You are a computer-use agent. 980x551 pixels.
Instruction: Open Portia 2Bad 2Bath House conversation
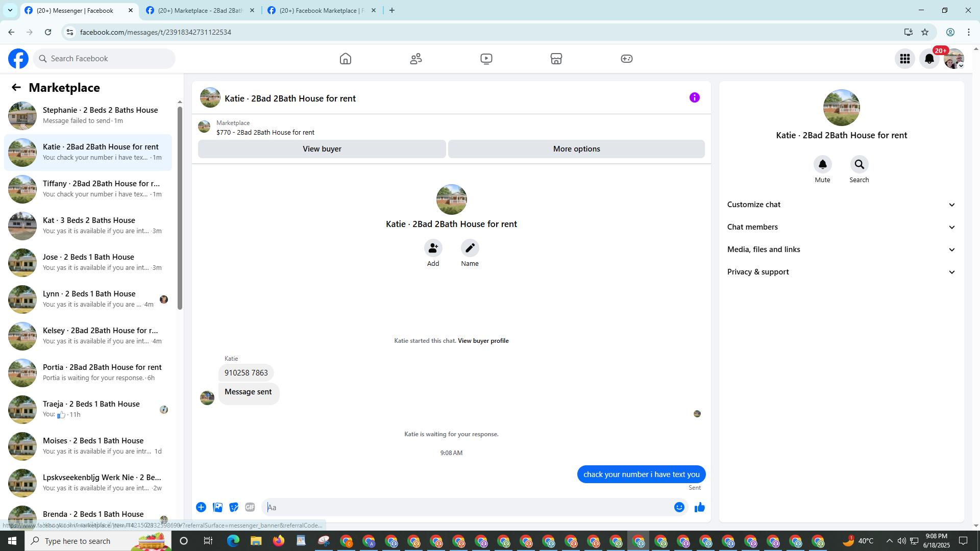pos(88,373)
